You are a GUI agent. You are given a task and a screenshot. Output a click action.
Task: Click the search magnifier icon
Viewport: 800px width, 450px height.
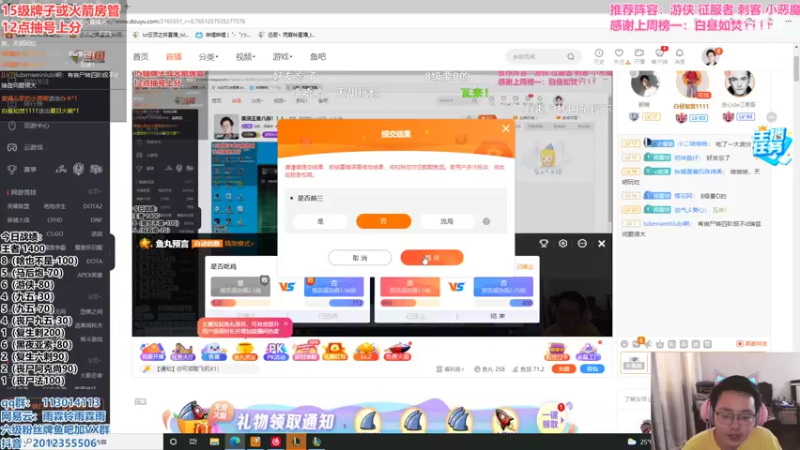[x=571, y=57]
